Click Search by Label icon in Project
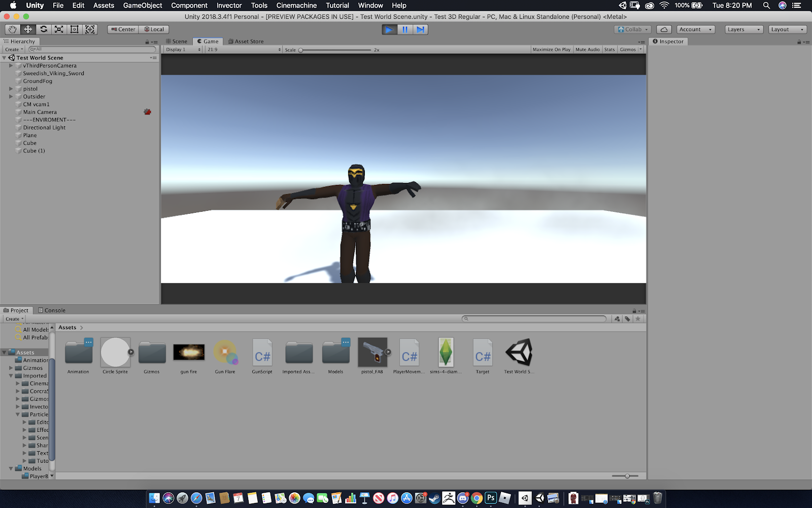Image resolution: width=812 pixels, height=508 pixels. (628, 319)
